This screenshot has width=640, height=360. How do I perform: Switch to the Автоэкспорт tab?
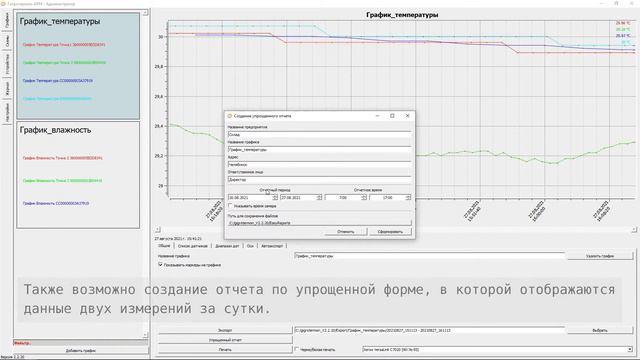coord(272,246)
